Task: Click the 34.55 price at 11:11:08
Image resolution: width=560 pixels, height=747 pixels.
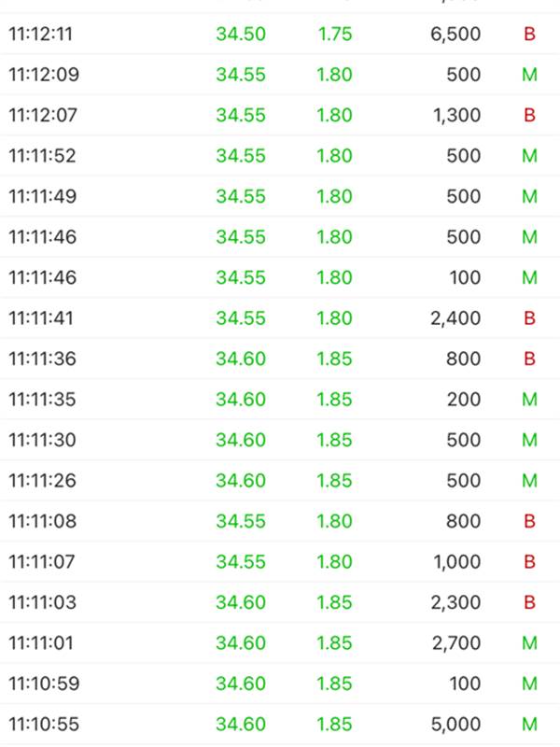Action: coord(241,521)
